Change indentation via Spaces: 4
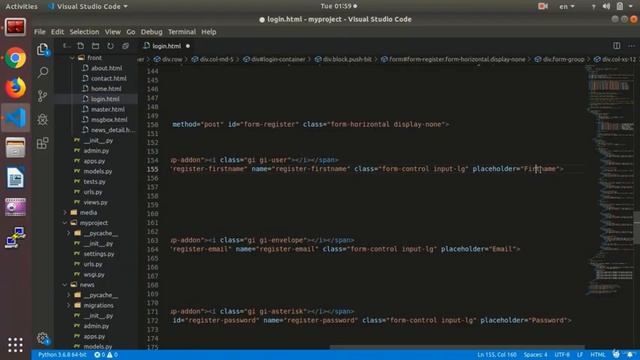The width and height of the screenshot is (640, 360). point(536,355)
